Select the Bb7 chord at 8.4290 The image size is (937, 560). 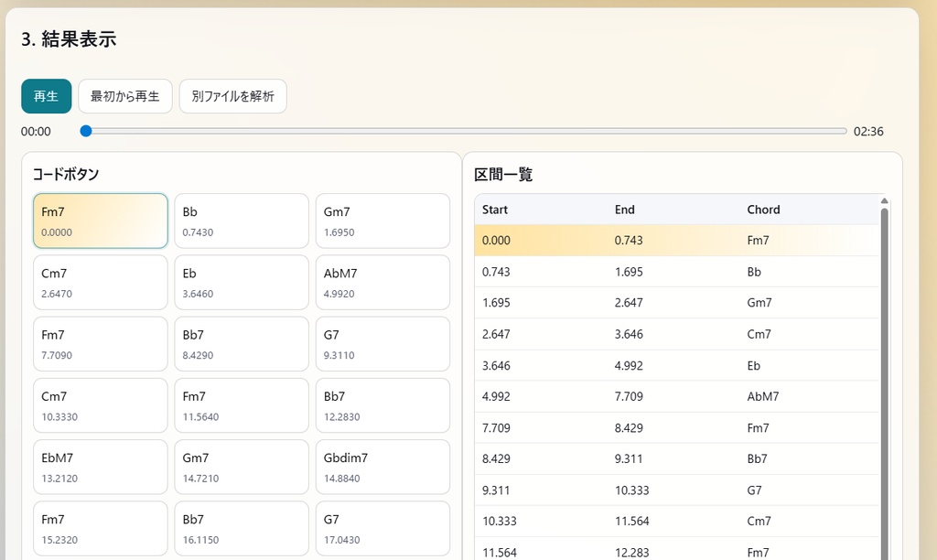coord(241,343)
